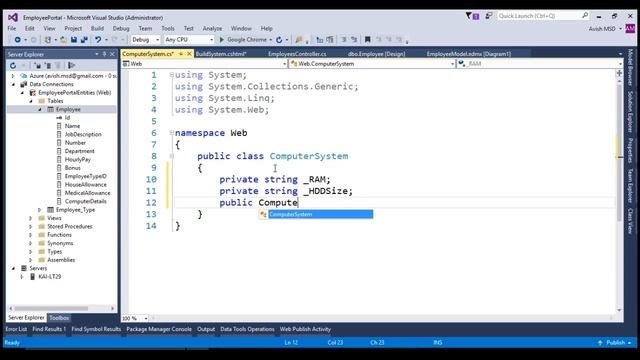Close the Server Explorer panel
The height and width of the screenshot is (360, 640).
[112, 54]
